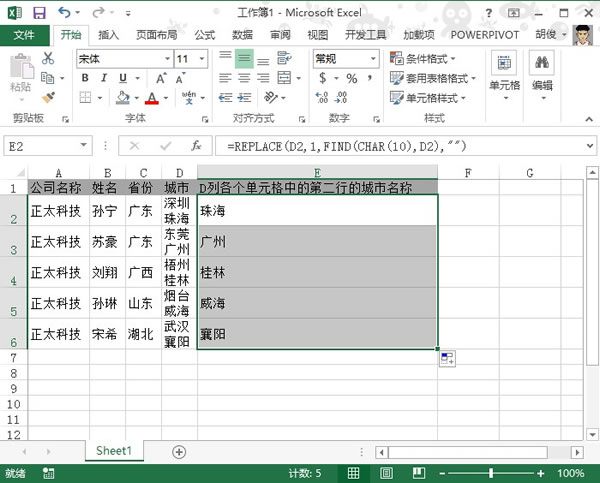Viewport: 600px width, 483px height.
Task: Align text right
Action: pos(263,78)
